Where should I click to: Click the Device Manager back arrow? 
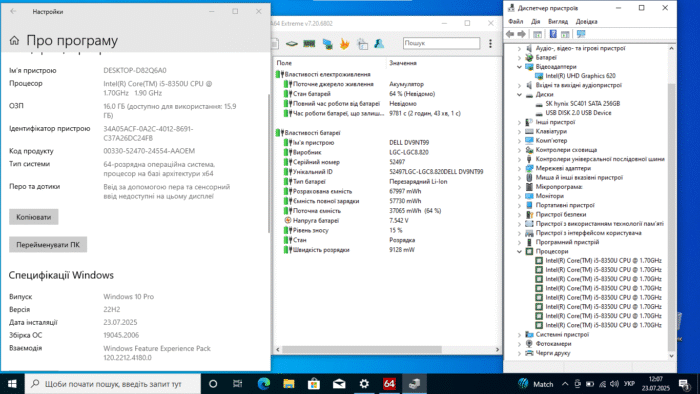tap(510, 34)
